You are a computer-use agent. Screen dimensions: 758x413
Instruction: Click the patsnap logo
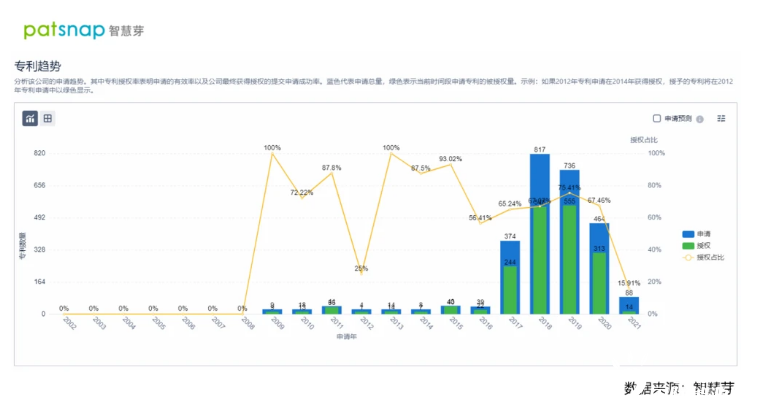click(x=57, y=30)
